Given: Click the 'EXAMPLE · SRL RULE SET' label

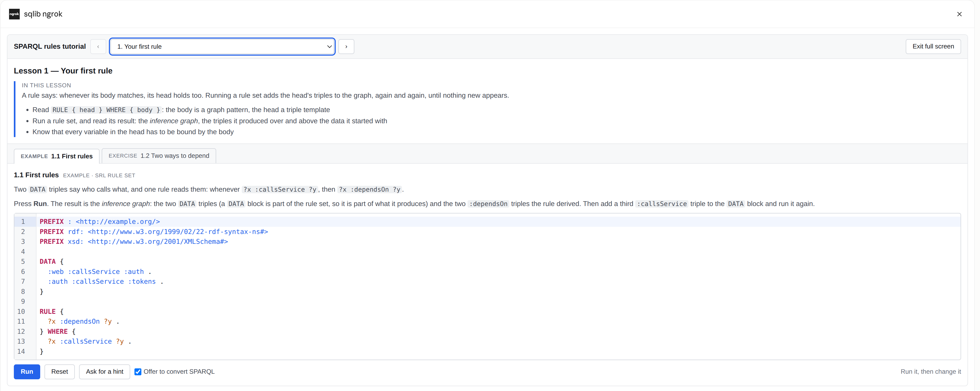Looking at the screenshot, I should point(99,175).
